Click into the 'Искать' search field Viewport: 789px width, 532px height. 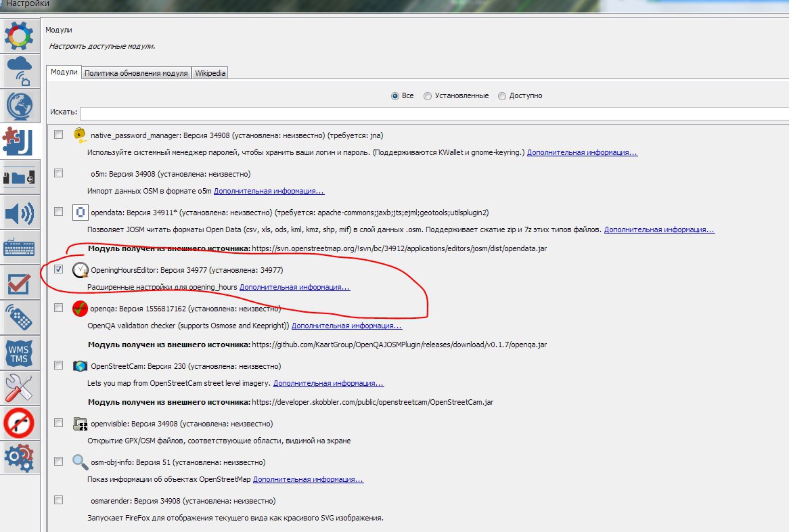point(434,113)
